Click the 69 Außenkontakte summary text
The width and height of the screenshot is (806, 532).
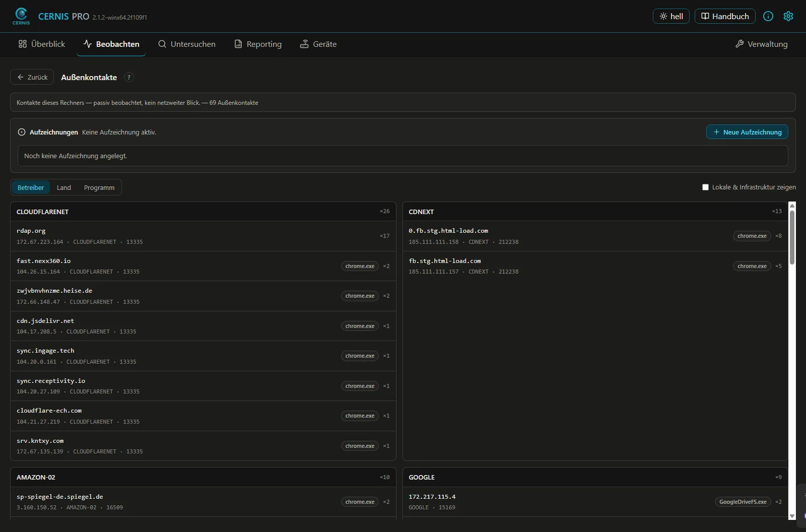point(234,103)
